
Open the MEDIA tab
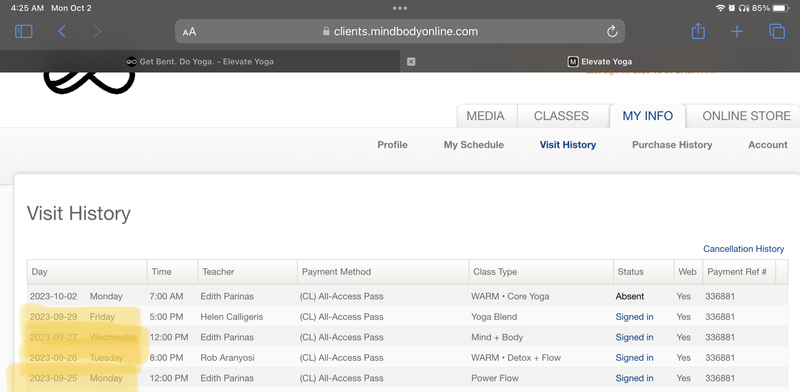coord(485,116)
